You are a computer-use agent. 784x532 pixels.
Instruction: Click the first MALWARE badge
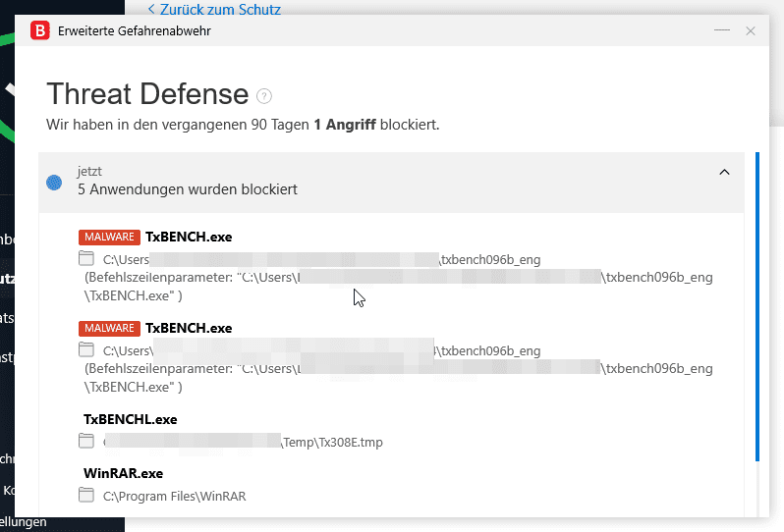point(109,237)
